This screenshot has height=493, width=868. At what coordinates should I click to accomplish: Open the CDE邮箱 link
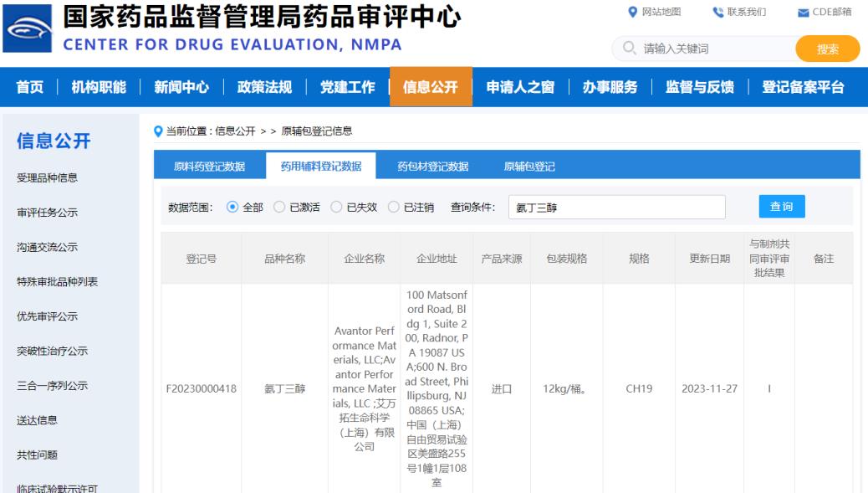(831, 12)
